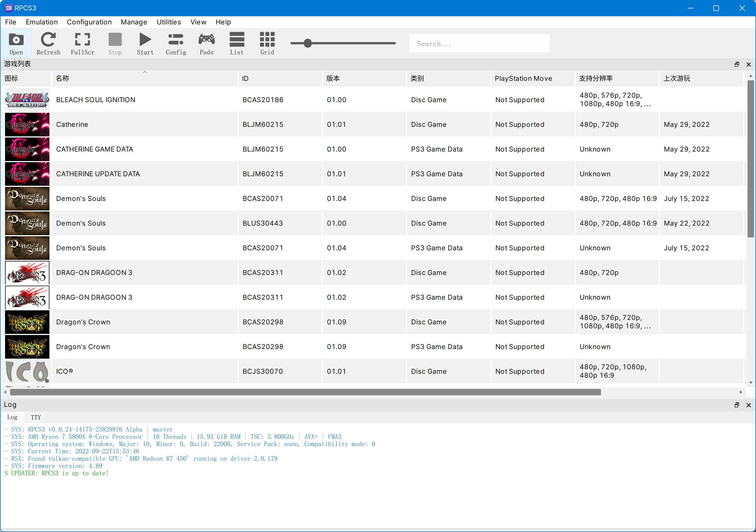
Task: Open the Emulation menu
Action: click(42, 22)
